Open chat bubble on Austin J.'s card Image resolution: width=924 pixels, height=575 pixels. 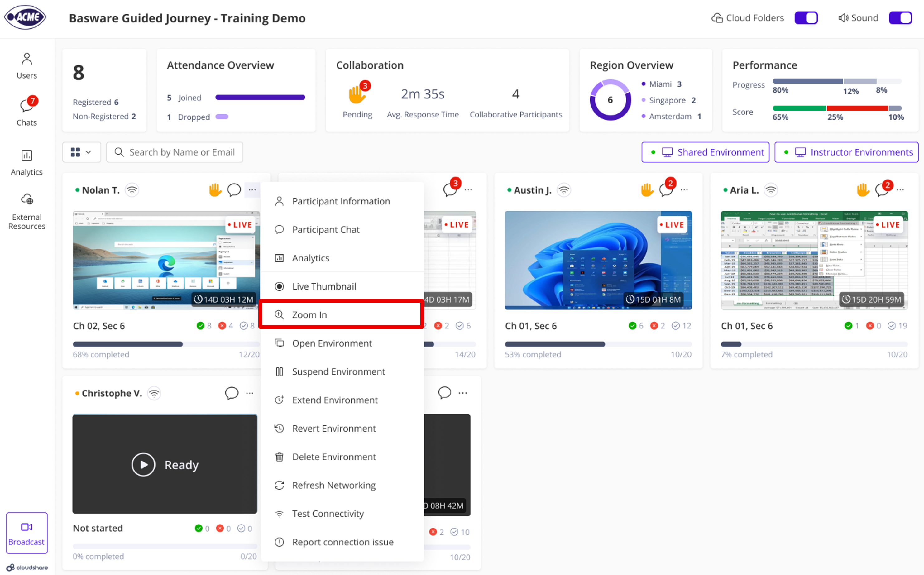point(666,190)
